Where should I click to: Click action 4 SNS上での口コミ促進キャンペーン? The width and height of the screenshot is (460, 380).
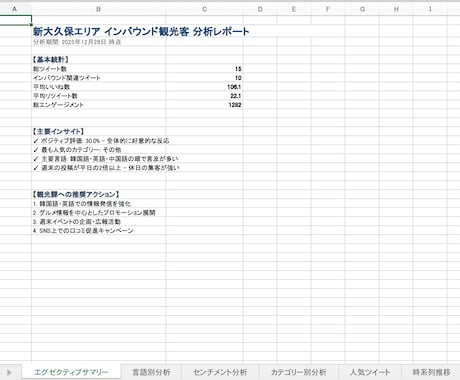(x=83, y=231)
